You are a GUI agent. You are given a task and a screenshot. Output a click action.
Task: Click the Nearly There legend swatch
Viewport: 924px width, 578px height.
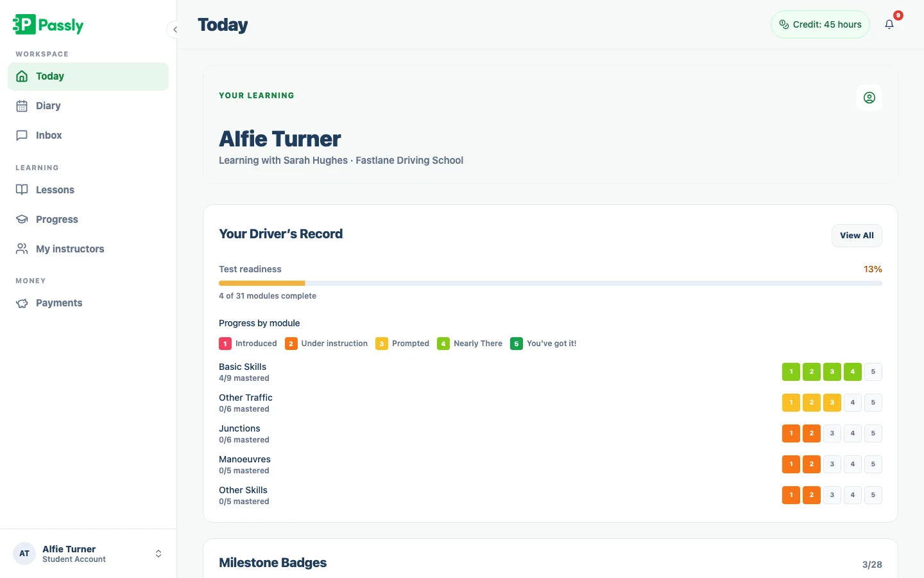point(443,344)
